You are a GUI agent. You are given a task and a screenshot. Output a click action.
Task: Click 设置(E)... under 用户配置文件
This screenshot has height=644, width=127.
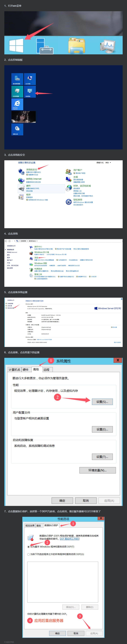point(102,429)
